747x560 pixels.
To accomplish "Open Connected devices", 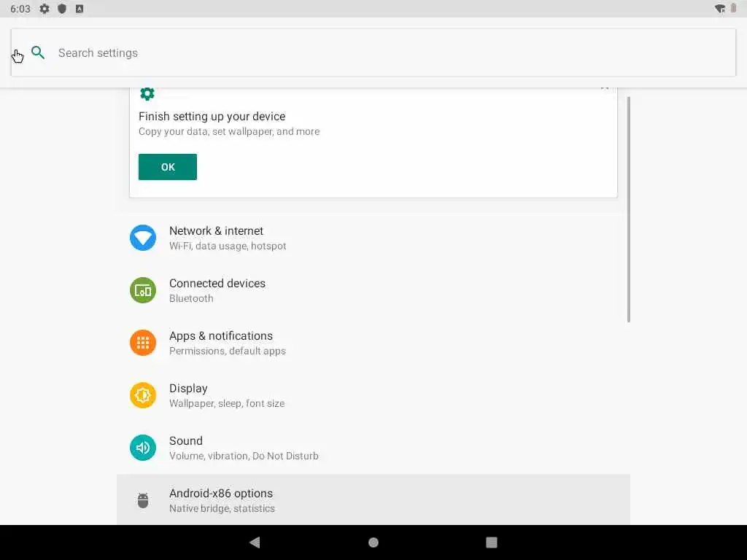I will [x=373, y=290].
